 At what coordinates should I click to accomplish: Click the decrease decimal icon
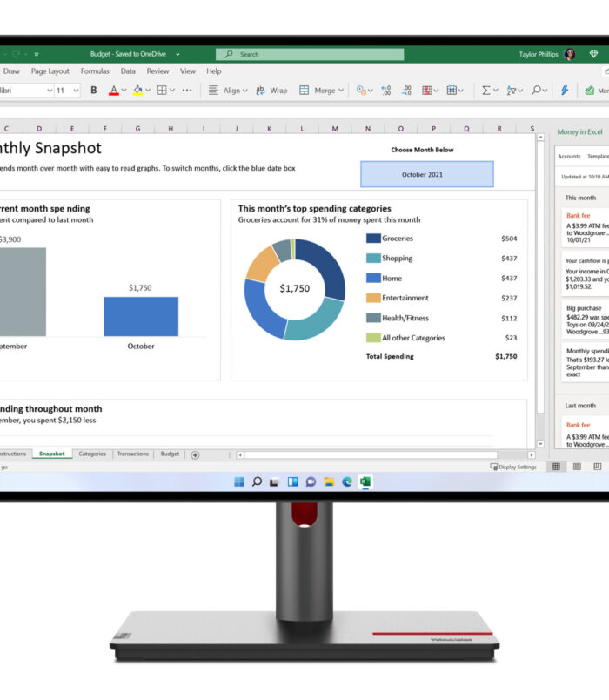(x=406, y=91)
